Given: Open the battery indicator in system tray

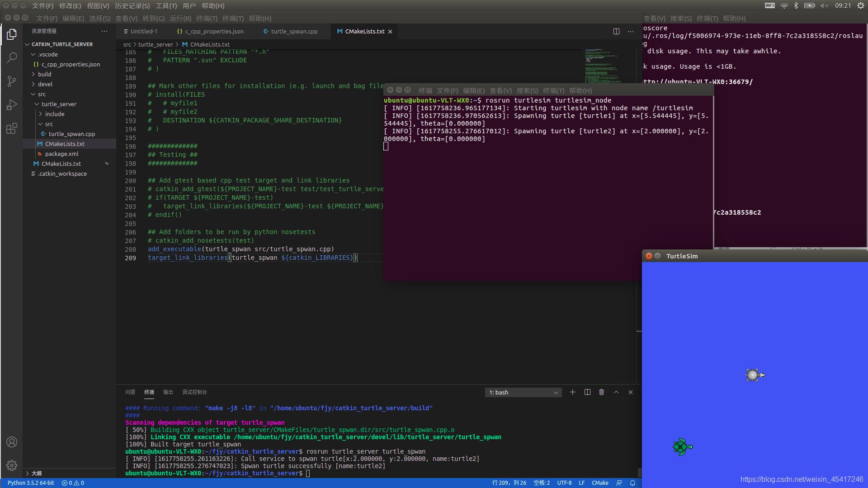Looking at the screenshot, I should click(x=809, y=5).
